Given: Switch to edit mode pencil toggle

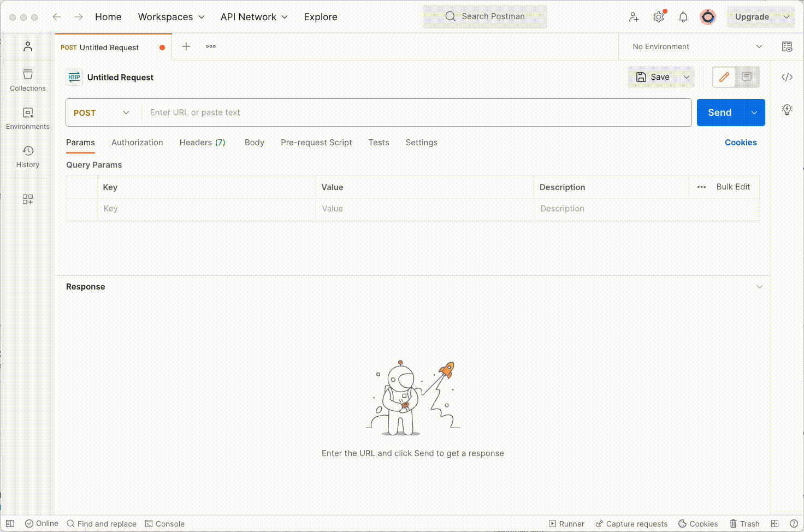Looking at the screenshot, I should (724, 77).
